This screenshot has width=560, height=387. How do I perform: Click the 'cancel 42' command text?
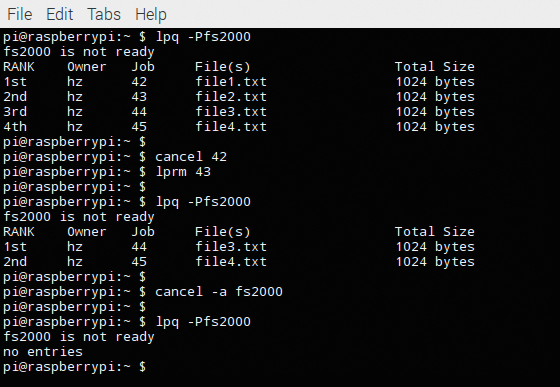pyautogui.click(x=191, y=157)
